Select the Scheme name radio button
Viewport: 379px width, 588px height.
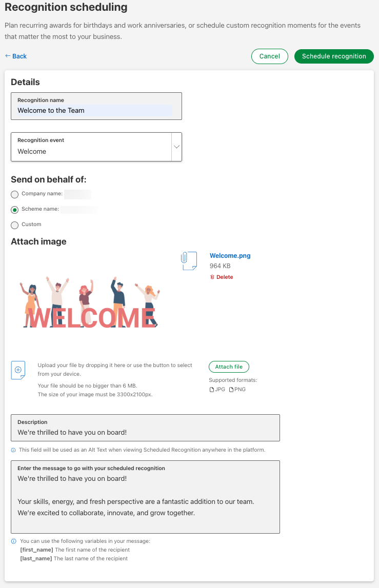pos(15,210)
